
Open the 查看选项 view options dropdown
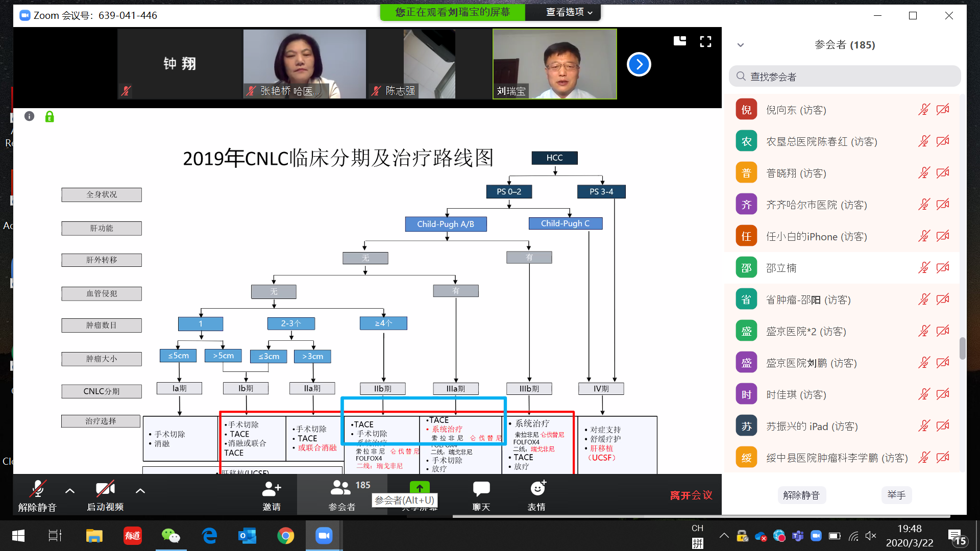point(569,12)
